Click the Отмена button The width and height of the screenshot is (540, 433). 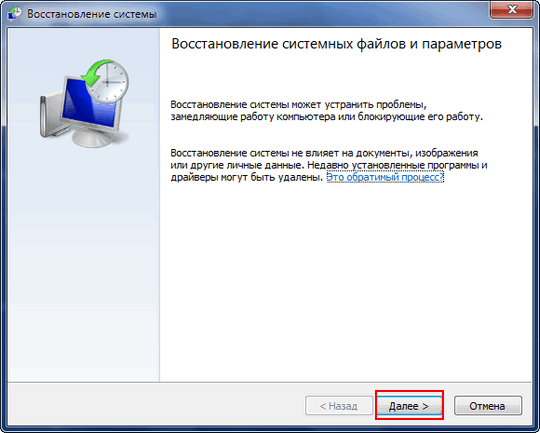pos(488,406)
